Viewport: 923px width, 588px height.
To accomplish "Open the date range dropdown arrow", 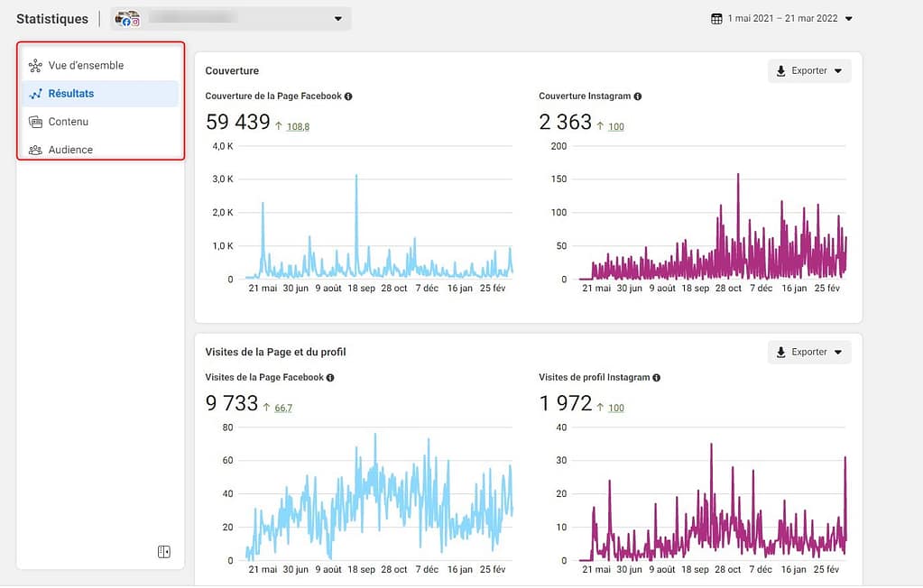I will tap(848, 19).
